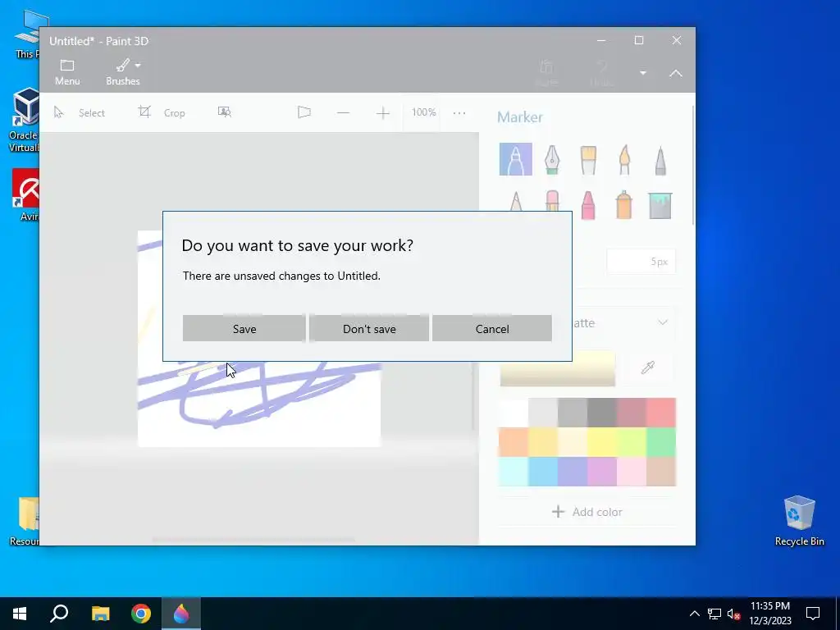Click Add color button
Screen dimensions: 840x630
coord(587,512)
